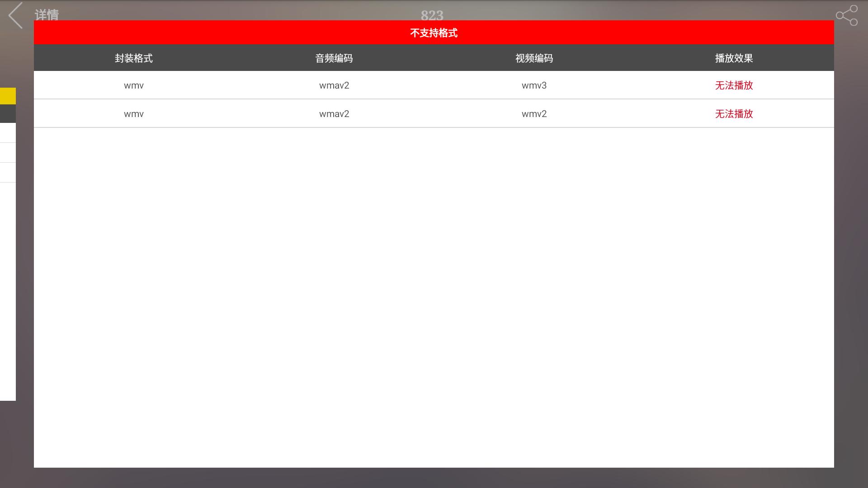Click the 封装格式 column header
Viewport: 868px width, 488px height.
point(133,58)
